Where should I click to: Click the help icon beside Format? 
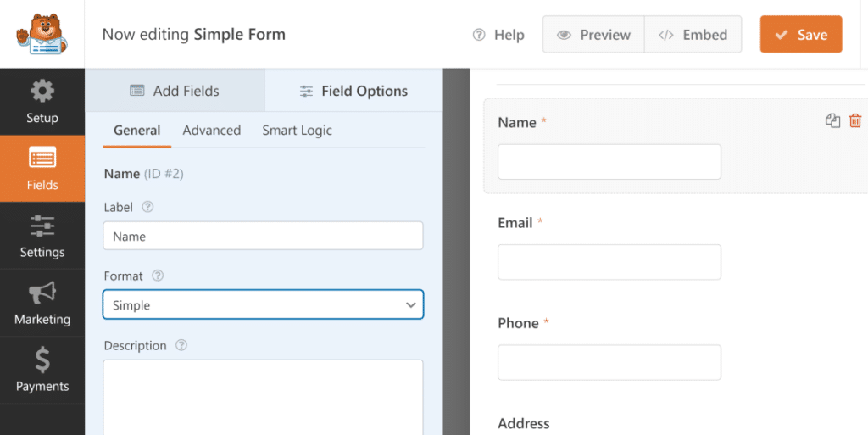pyautogui.click(x=158, y=276)
